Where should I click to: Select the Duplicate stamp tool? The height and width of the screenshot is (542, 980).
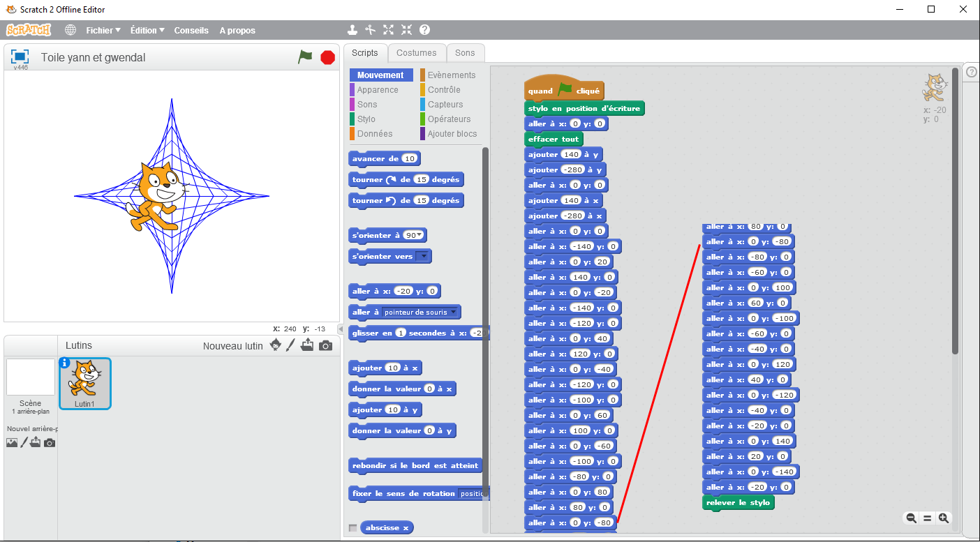pos(352,30)
